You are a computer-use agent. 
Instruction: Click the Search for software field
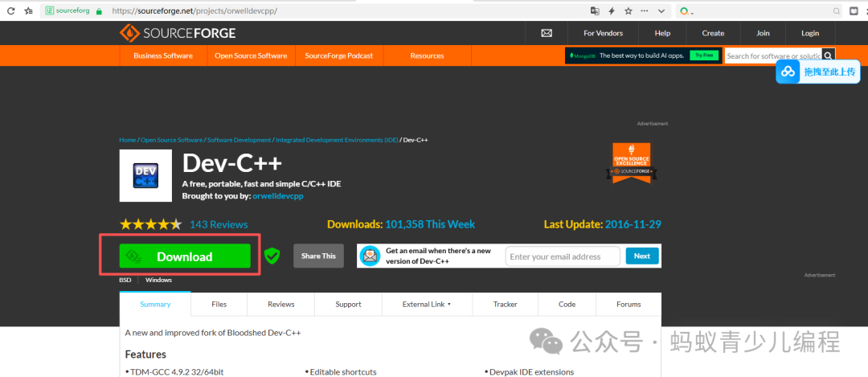pyautogui.click(x=773, y=56)
